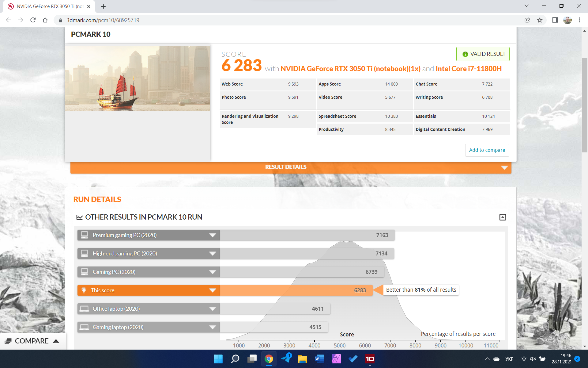The width and height of the screenshot is (588, 368).
Task: Click the Valid Result badge
Action: click(483, 54)
